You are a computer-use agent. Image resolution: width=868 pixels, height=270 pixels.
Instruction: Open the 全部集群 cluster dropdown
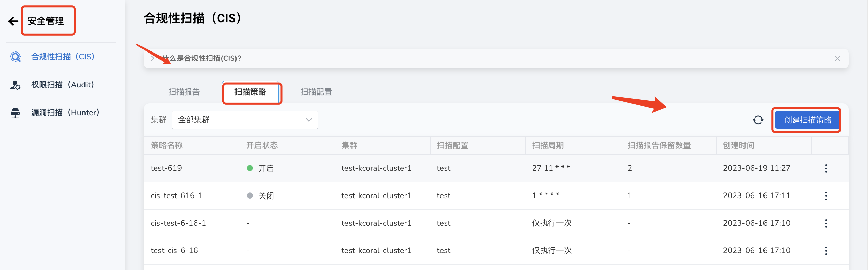click(245, 120)
